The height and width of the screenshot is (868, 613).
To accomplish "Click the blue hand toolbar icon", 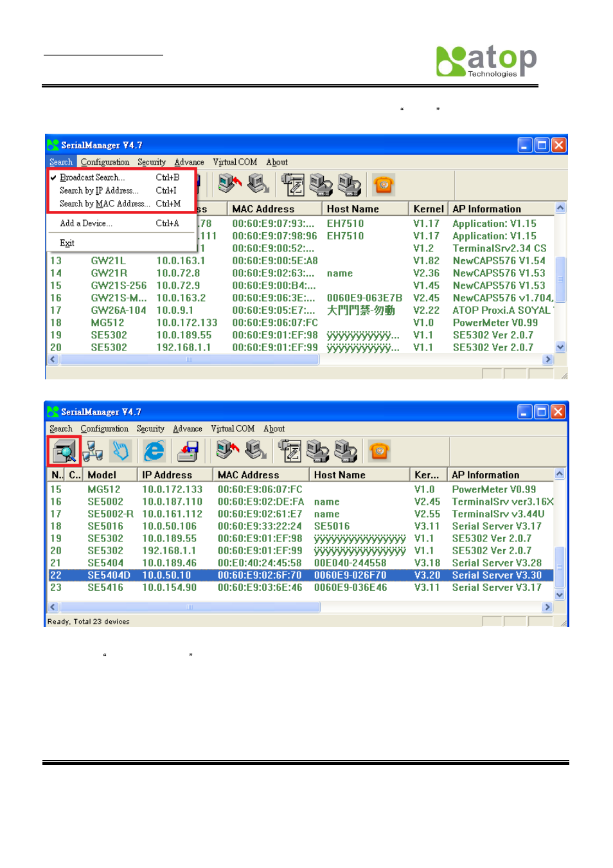I will pos(121,451).
